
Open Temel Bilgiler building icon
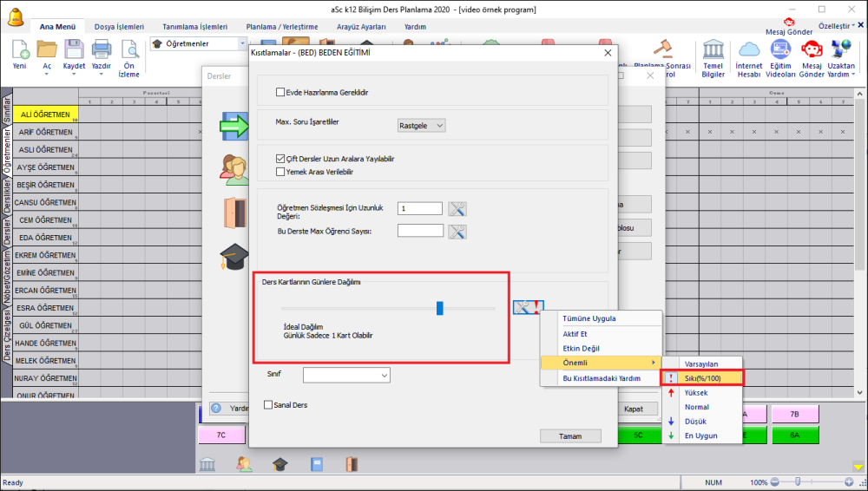click(x=713, y=49)
